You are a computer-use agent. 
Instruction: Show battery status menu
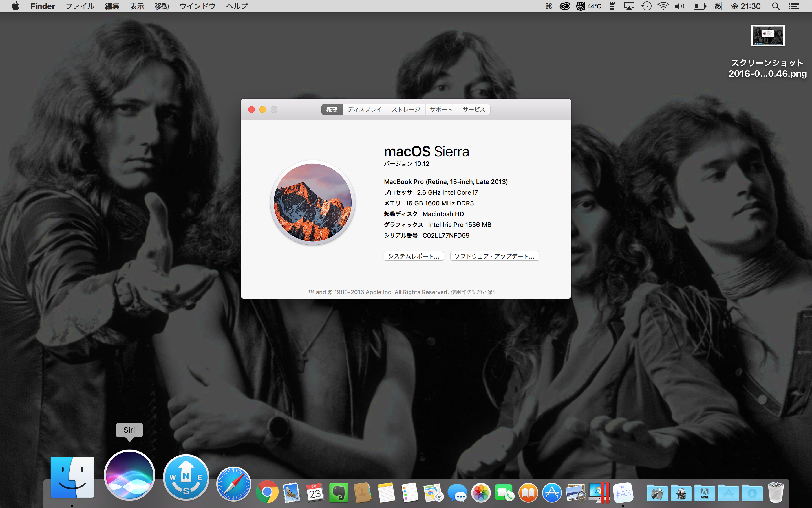click(700, 6)
